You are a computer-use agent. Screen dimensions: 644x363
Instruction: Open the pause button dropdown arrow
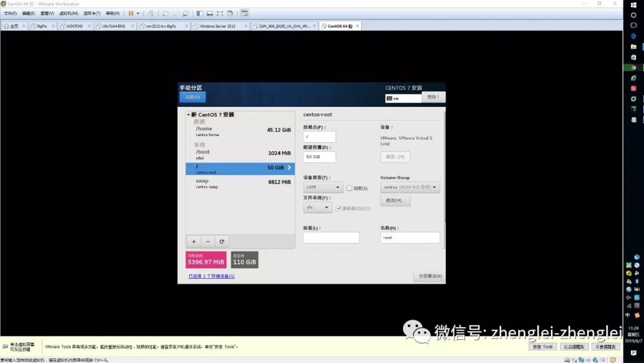click(138, 14)
